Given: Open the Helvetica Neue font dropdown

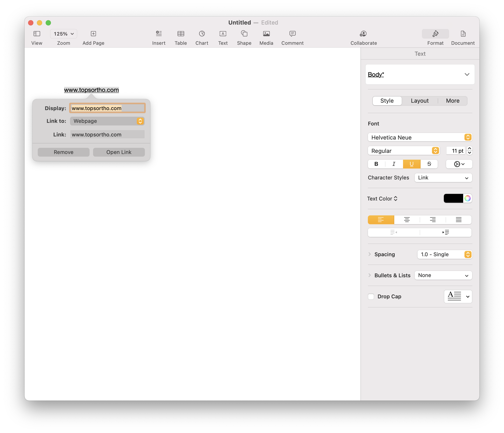Looking at the screenshot, I should (419, 137).
